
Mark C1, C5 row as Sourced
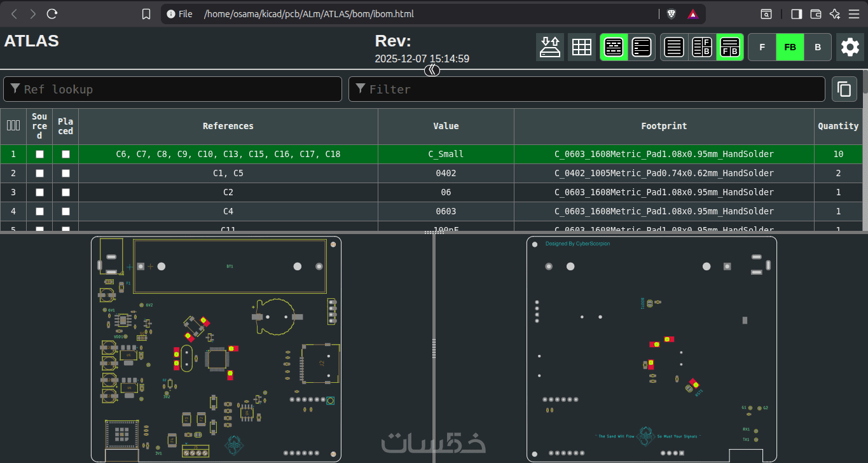[x=39, y=173]
